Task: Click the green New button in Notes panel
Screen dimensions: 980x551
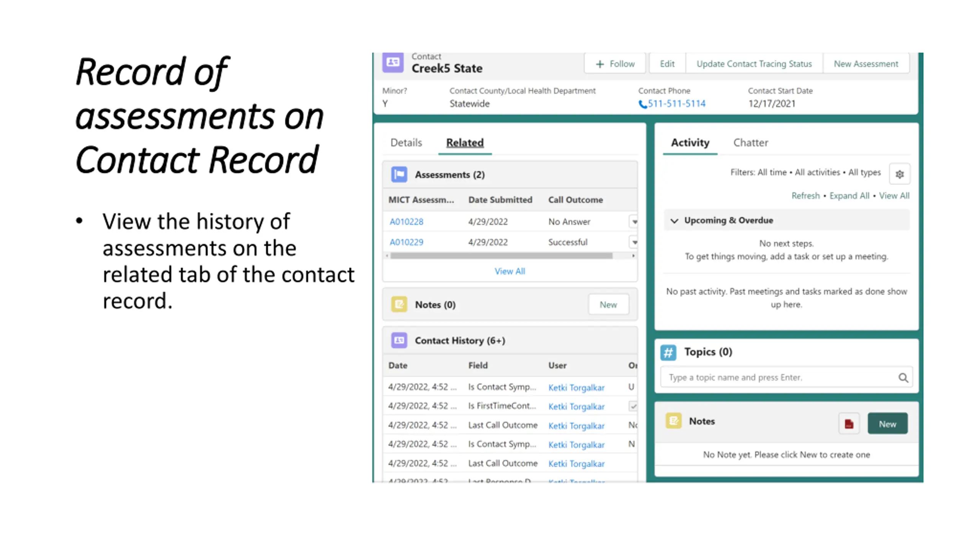Action: (887, 424)
